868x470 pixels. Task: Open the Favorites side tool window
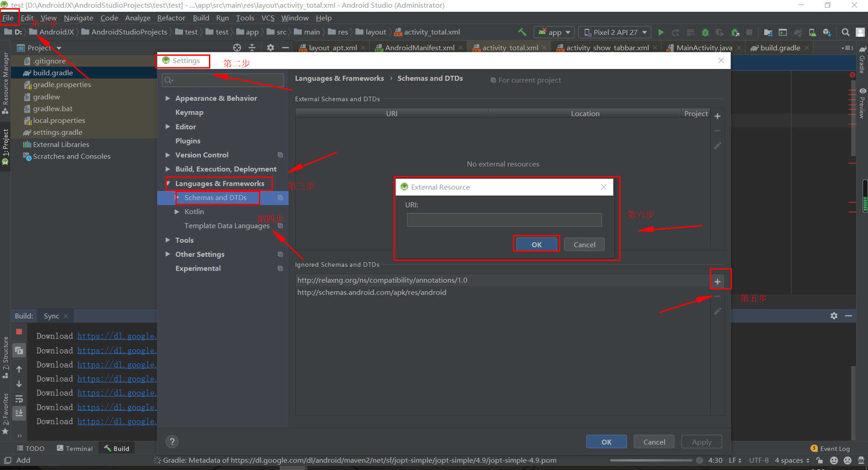coord(5,414)
